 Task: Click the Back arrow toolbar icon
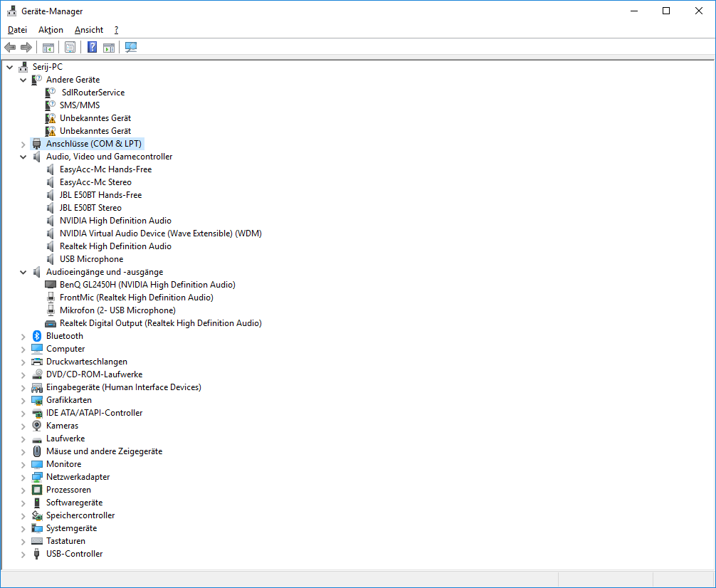click(10, 47)
